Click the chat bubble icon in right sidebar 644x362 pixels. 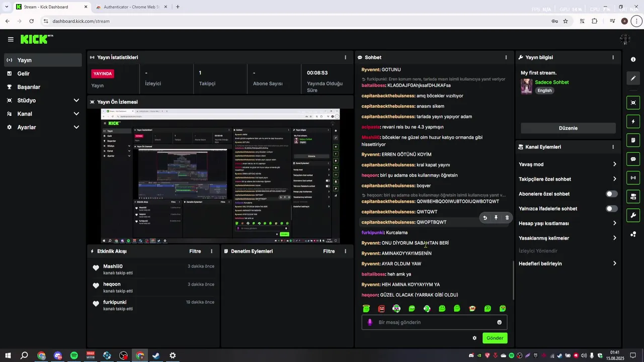click(633, 159)
